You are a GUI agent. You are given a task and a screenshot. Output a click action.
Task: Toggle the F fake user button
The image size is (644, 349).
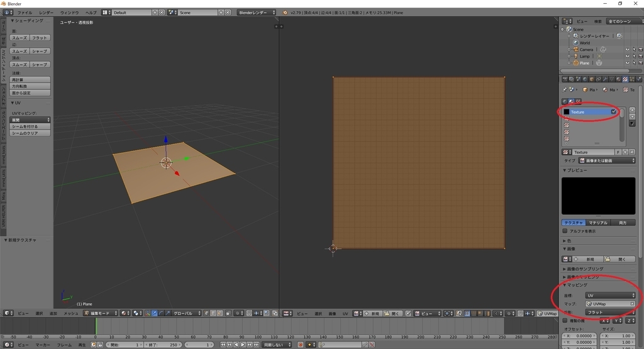(618, 152)
